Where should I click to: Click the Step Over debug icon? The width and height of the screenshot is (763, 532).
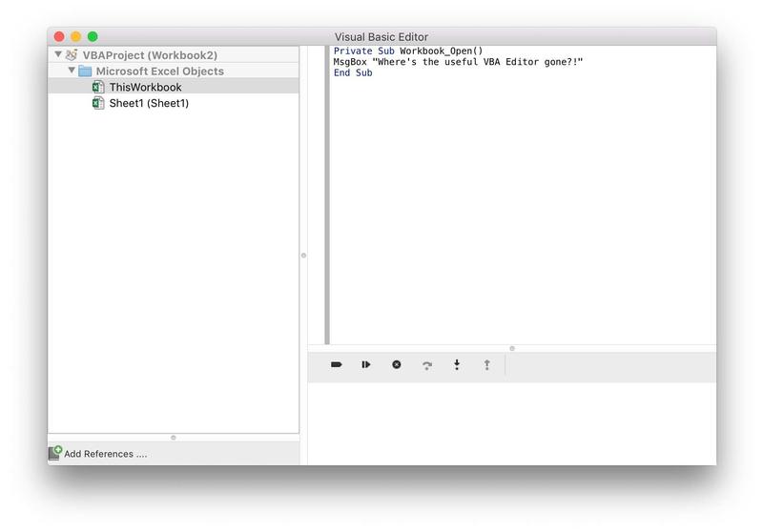[426, 365]
